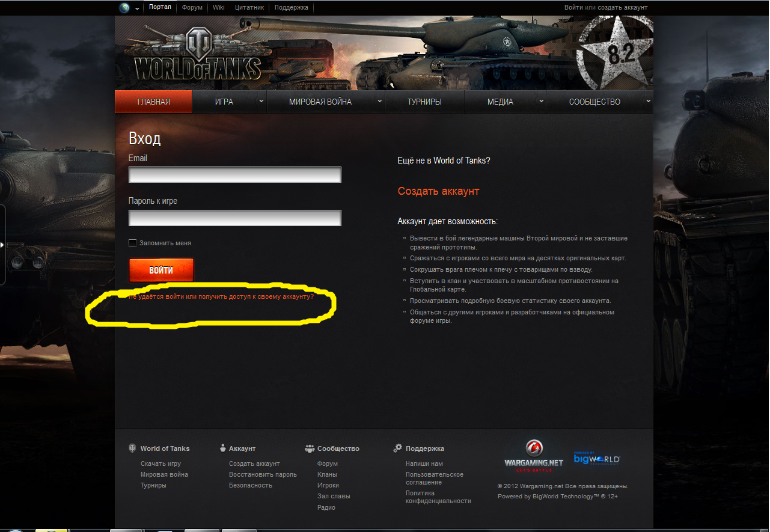Focus the Пароль к игре password field
770x532 pixels.
pos(235,218)
